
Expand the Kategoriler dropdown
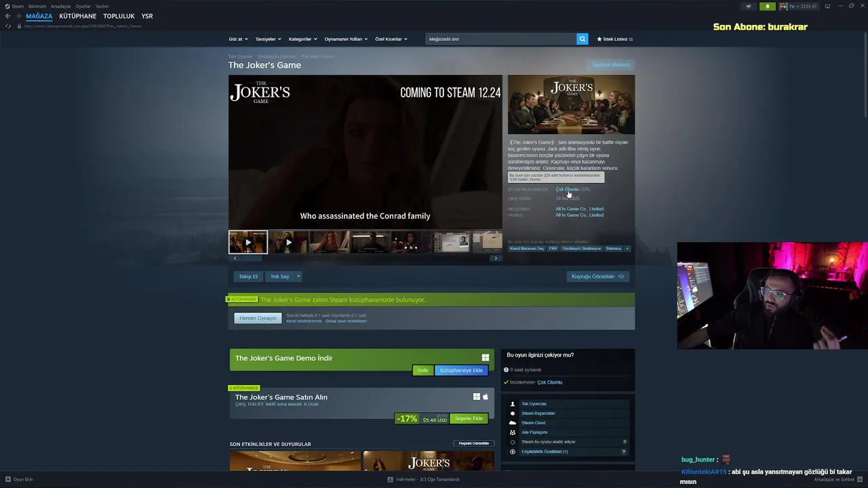302,39
